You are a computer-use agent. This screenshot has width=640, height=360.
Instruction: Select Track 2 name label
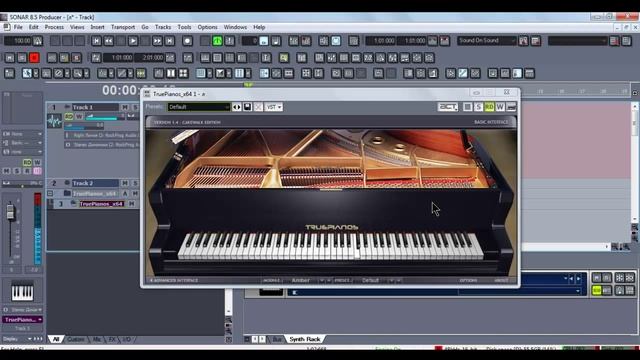pos(95,183)
